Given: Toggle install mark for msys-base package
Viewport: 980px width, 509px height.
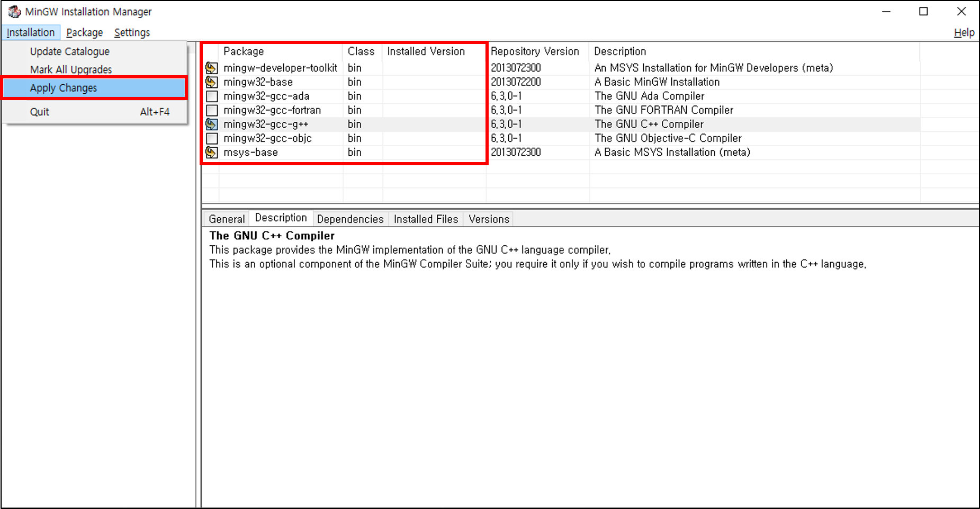Looking at the screenshot, I should coord(212,153).
